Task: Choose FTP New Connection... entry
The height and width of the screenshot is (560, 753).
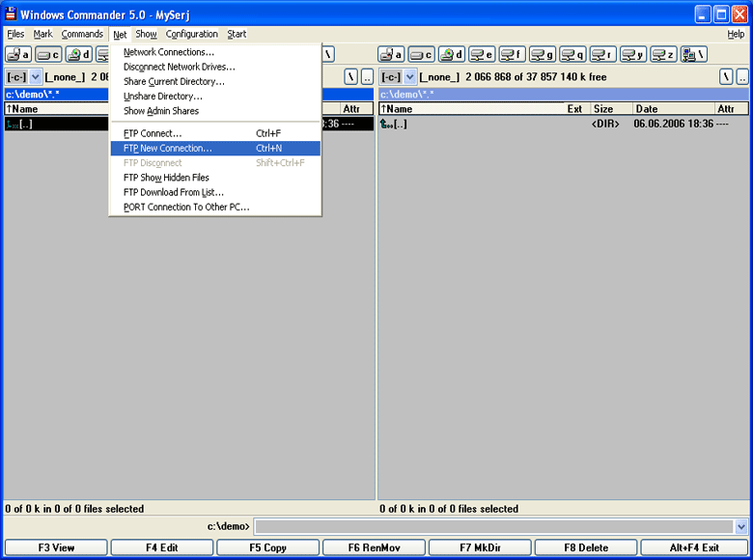Action: [x=215, y=149]
